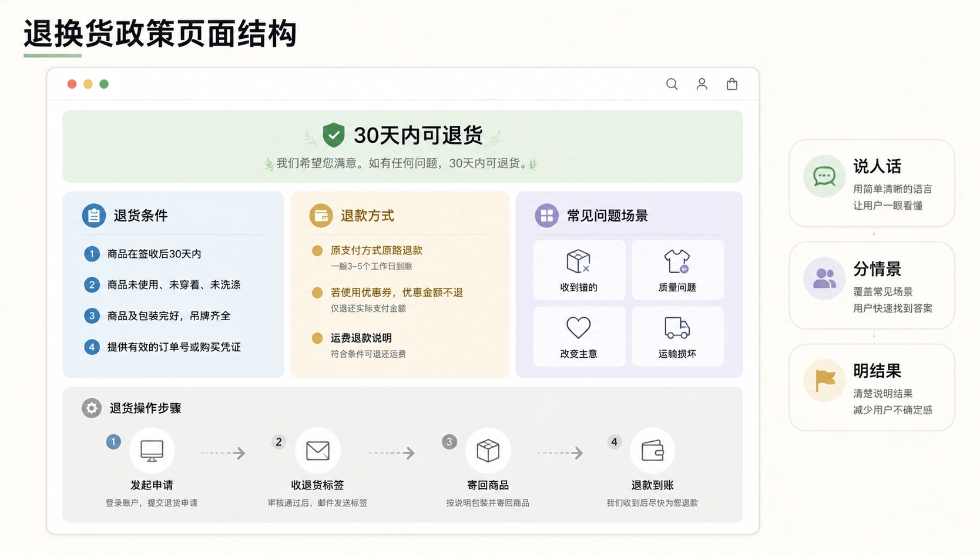Viewport: 980px width, 554px height.
Task: Click the 运输损坏 card label
Action: pos(677,354)
